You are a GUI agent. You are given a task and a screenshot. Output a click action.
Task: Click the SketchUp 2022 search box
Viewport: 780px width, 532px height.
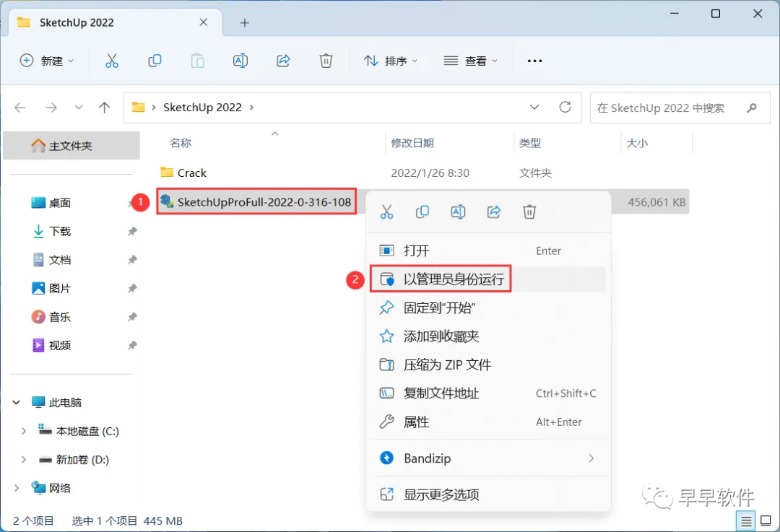pyautogui.click(x=680, y=108)
